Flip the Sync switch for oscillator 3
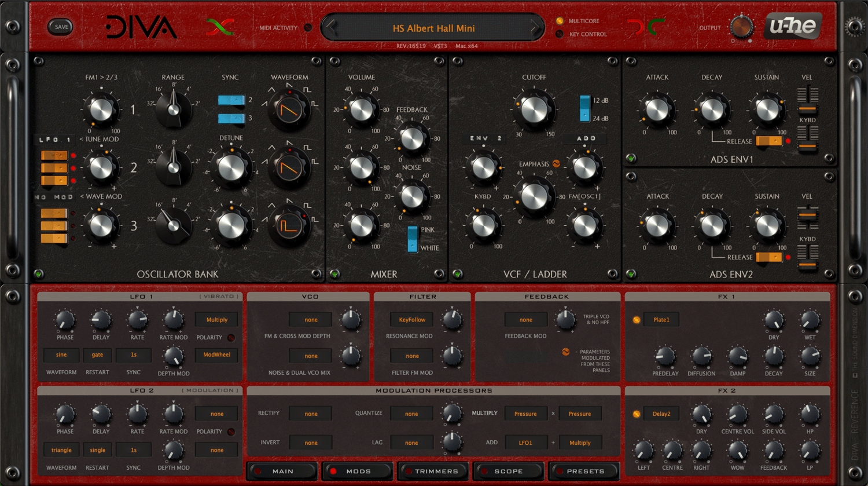Screen dimensions: 868x486 (231, 119)
